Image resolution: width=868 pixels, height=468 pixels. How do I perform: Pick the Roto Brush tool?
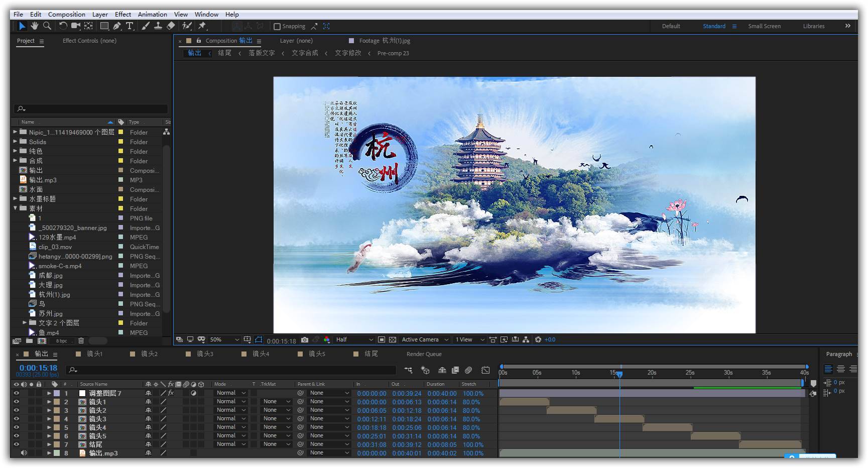[x=187, y=26]
